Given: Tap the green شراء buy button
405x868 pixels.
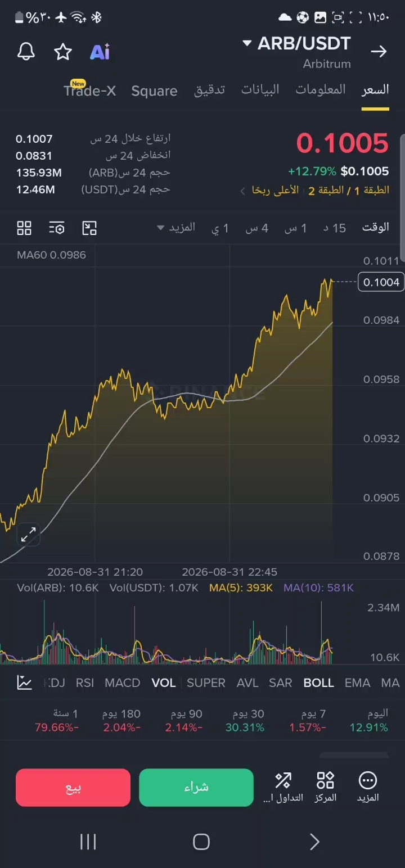Looking at the screenshot, I should pyautogui.click(x=196, y=788).
